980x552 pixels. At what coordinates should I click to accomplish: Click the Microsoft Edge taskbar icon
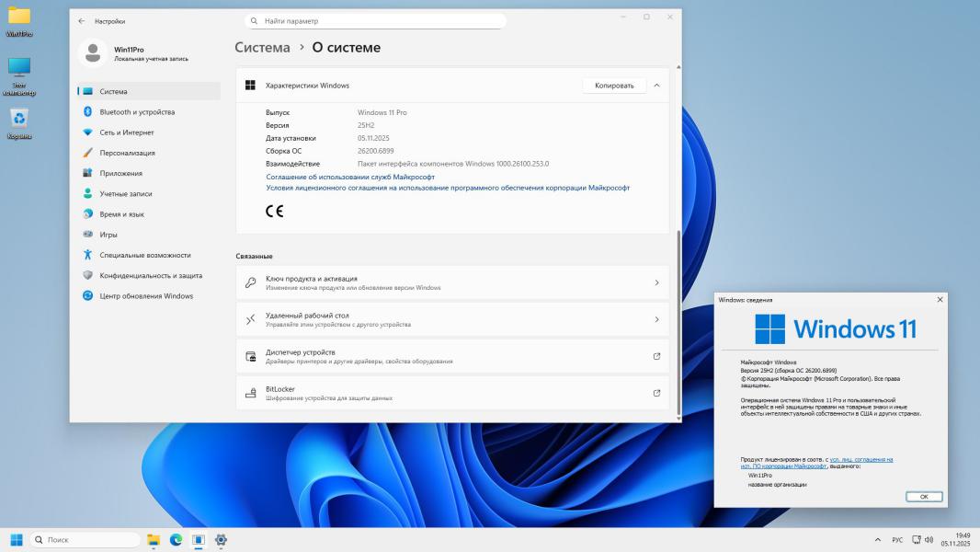coord(176,540)
